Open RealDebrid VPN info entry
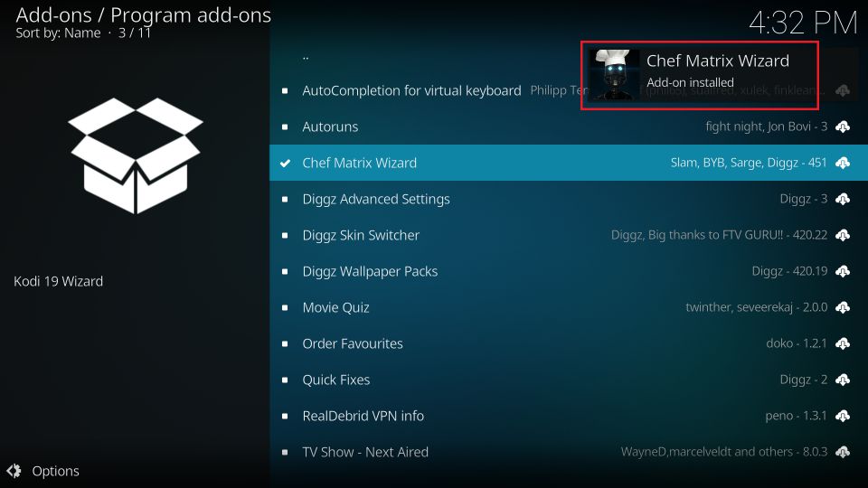The height and width of the screenshot is (488, 868). click(569, 416)
